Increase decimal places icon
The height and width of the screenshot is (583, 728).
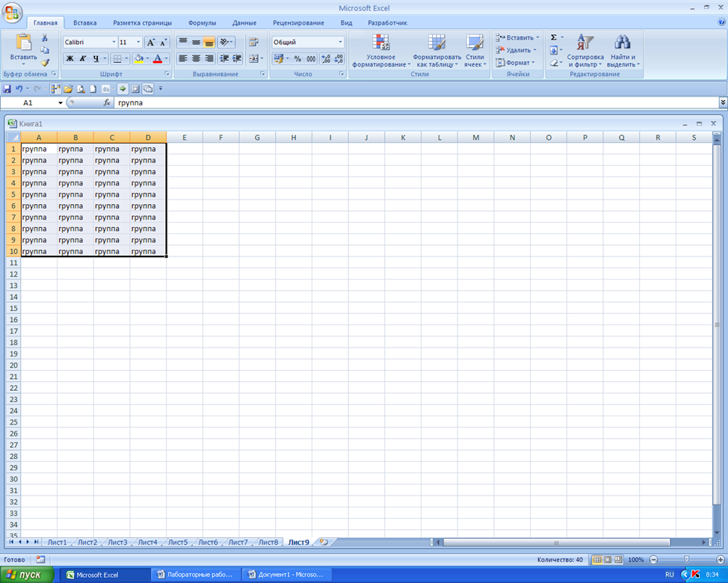326,58
